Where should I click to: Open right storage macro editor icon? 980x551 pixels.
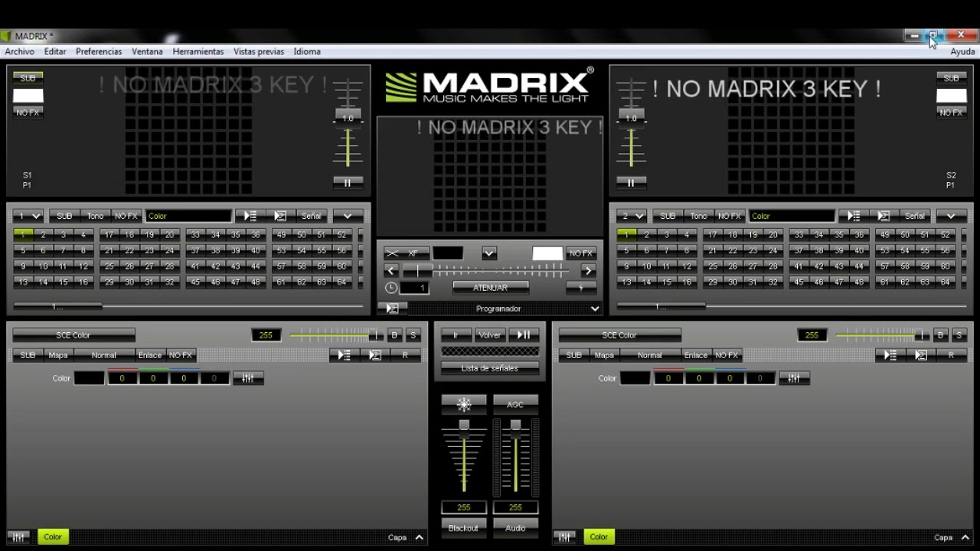884,216
